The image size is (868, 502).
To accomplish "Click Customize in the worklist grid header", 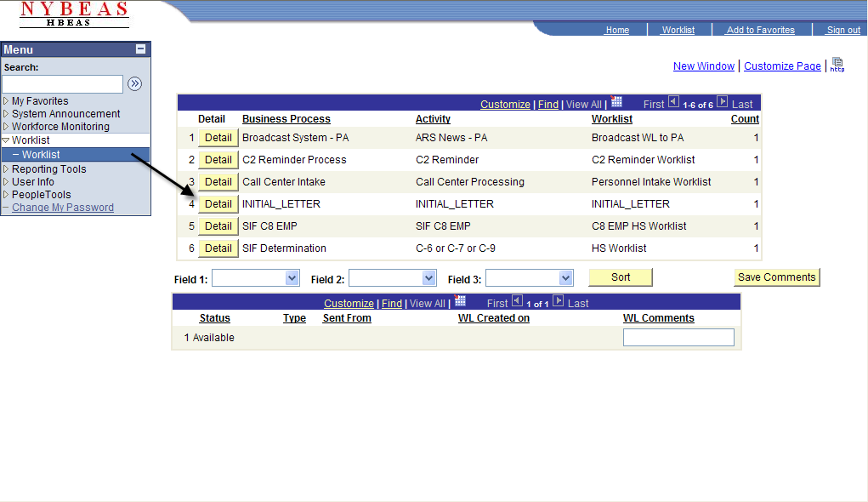I will (505, 104).
